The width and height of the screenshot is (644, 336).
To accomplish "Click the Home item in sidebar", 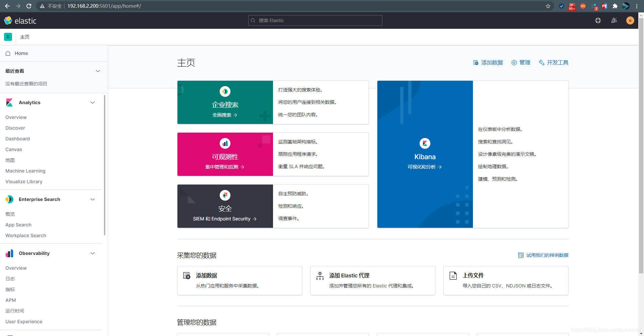I will click(54, 53).
